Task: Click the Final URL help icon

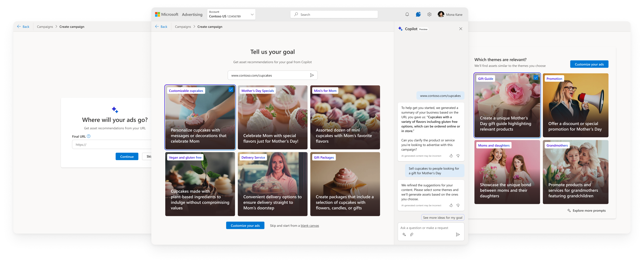Action: (88, 136)
